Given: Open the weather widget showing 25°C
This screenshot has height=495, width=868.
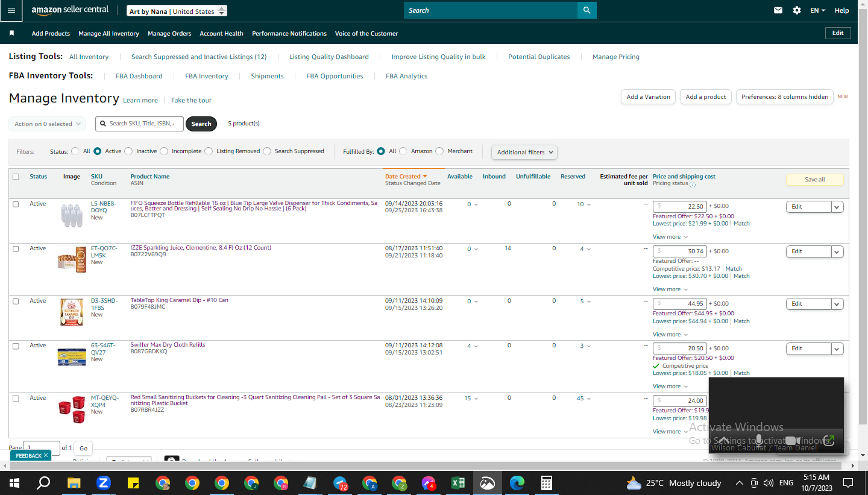Looking at the screenshot, I should (x=674, y=483).
